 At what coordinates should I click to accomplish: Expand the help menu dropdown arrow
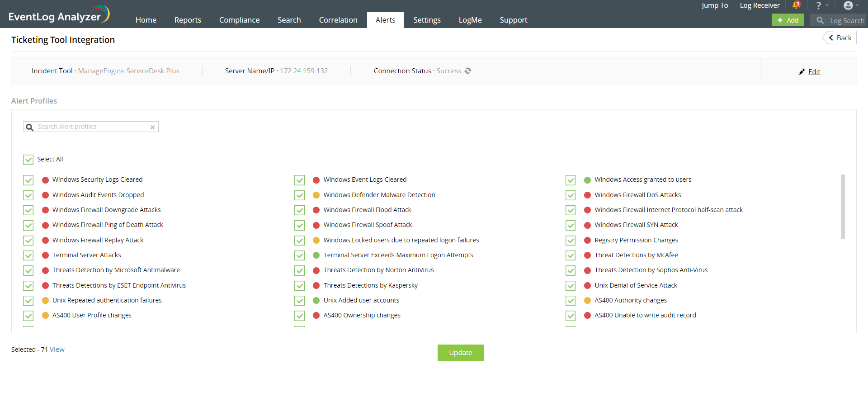(x=827, y=6)
